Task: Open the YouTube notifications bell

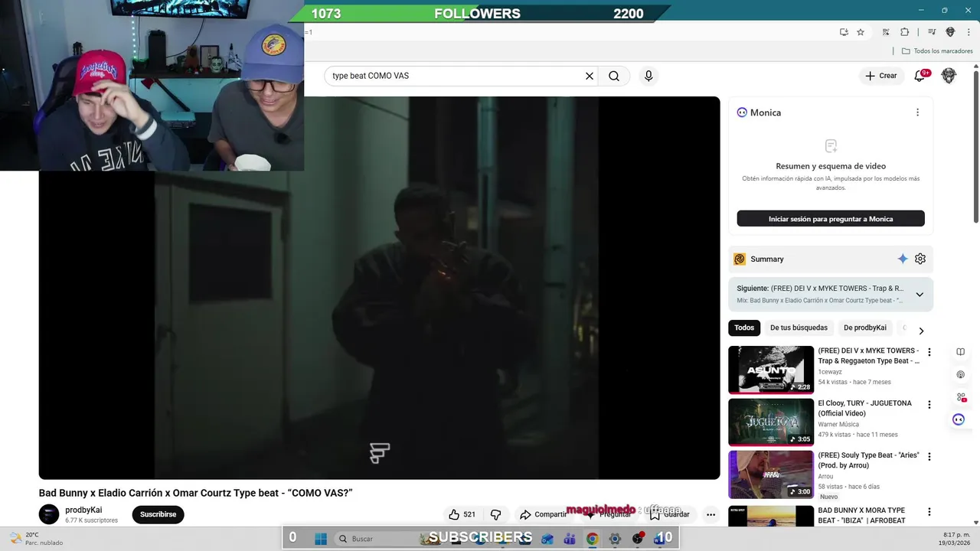Action: [921, 76]
